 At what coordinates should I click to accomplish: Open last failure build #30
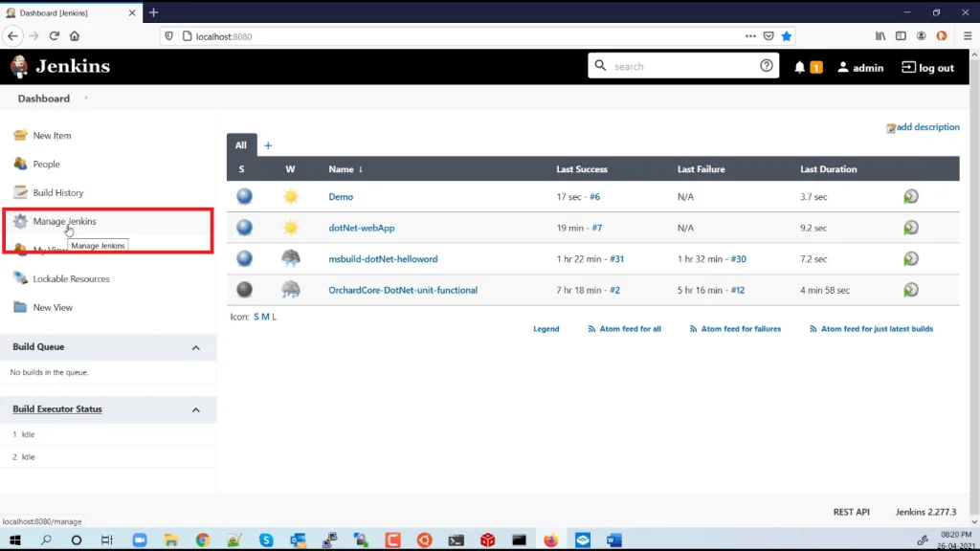(x=739, y=258)
